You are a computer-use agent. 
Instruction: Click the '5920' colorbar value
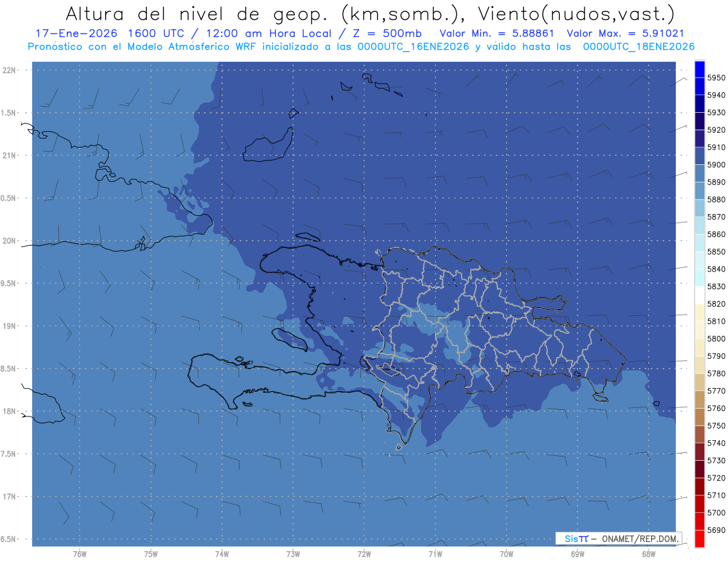[716, 130]
